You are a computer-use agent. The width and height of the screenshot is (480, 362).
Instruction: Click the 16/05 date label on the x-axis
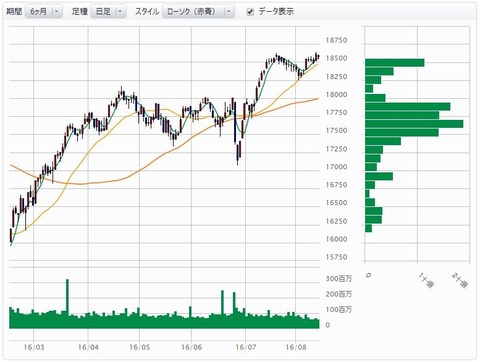coord(139,347)
